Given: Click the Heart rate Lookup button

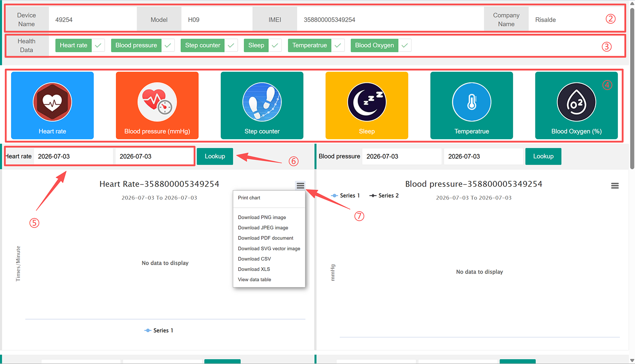Looking at the screenshot, I should tap(215, 156).
